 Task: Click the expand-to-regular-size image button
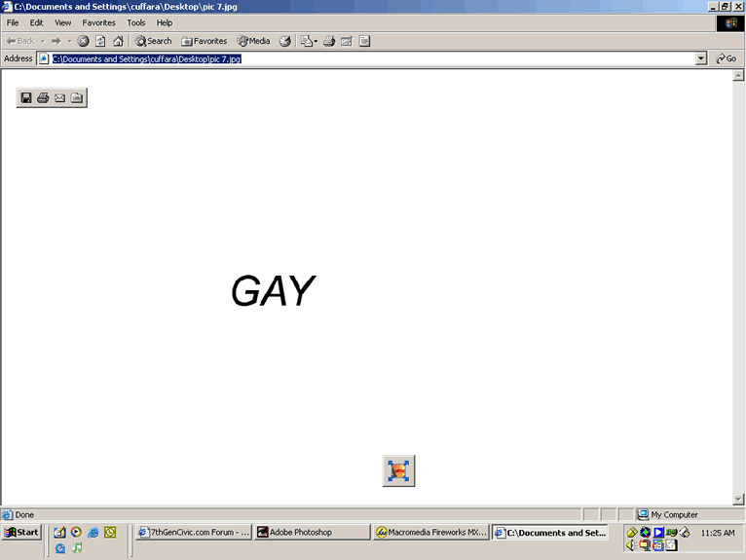(398, 471)
